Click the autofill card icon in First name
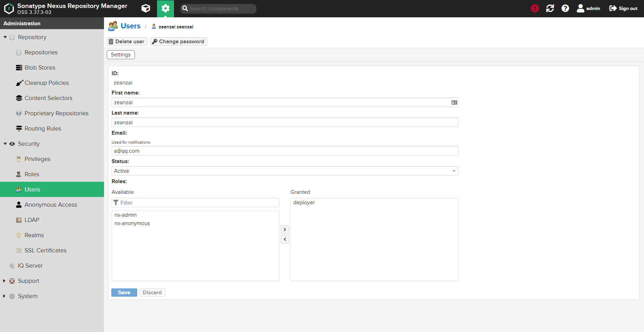Viewport: 644px width, 332px height. 454,102
